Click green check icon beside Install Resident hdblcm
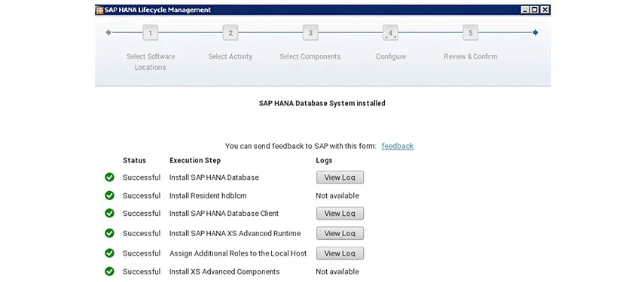Screen dimensions: 644x282 click(x=109, y=196)
